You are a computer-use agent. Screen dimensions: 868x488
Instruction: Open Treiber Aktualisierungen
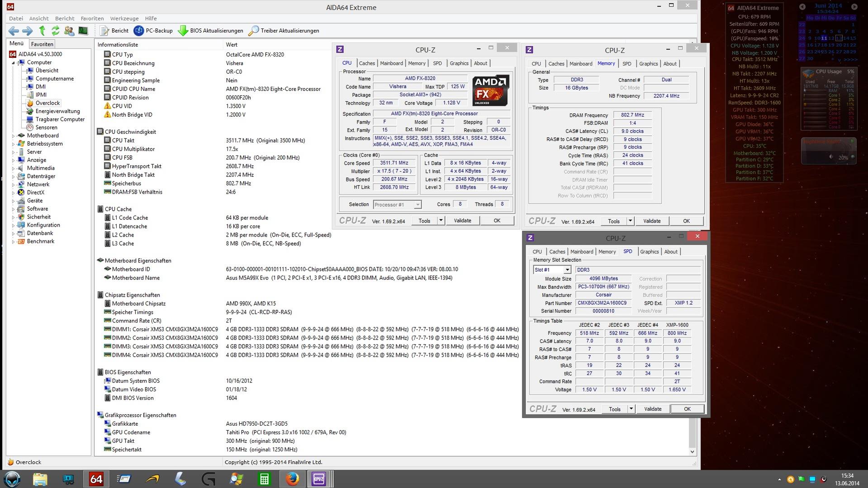click(284, 31)
